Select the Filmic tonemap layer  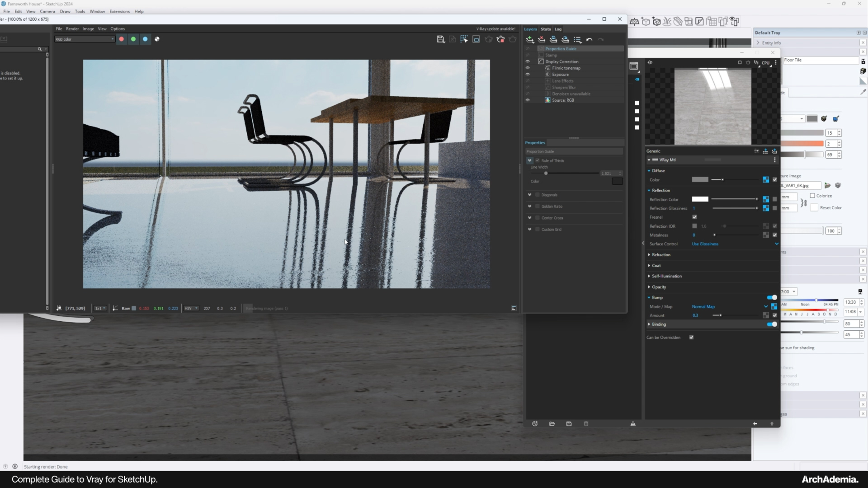(566, 68)
